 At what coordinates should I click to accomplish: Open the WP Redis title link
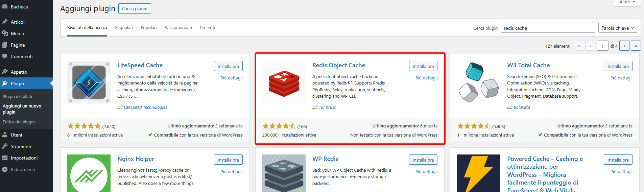[325, 159]
